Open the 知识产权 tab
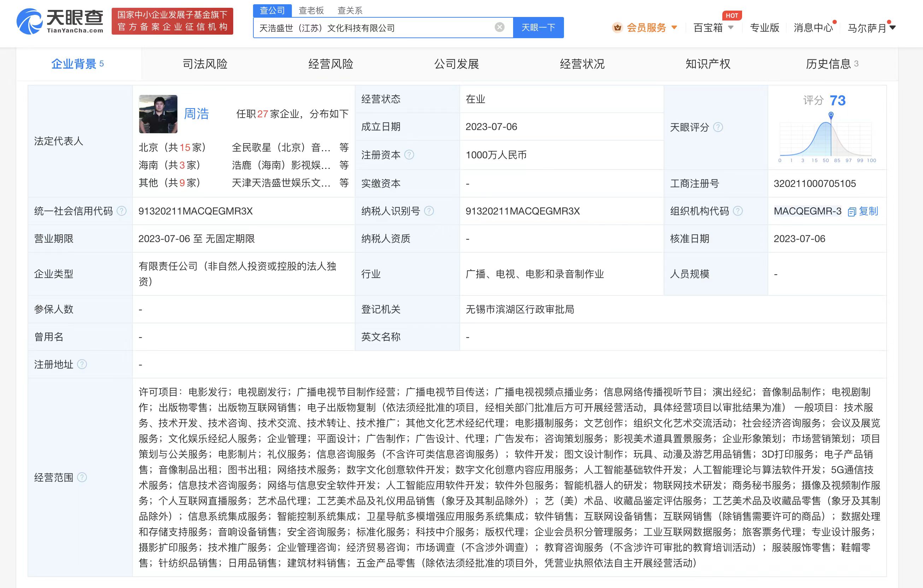923x588 pixels. click(708, 64)
